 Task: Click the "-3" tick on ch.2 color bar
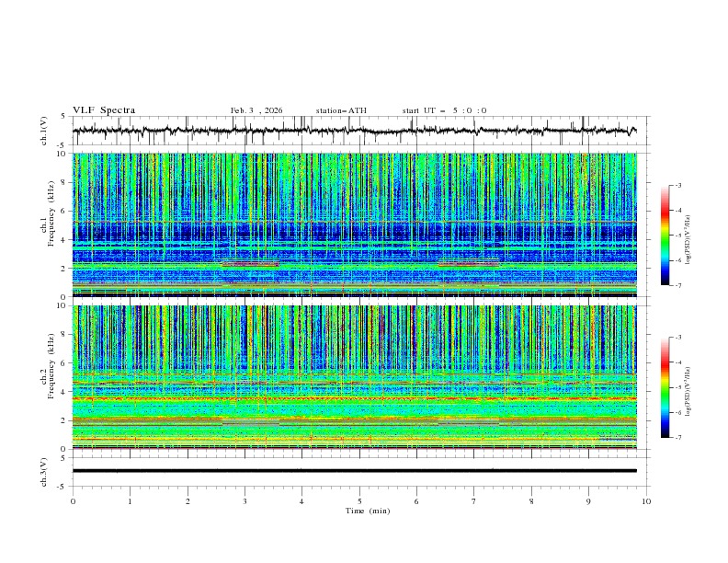(x=678, y=338)
